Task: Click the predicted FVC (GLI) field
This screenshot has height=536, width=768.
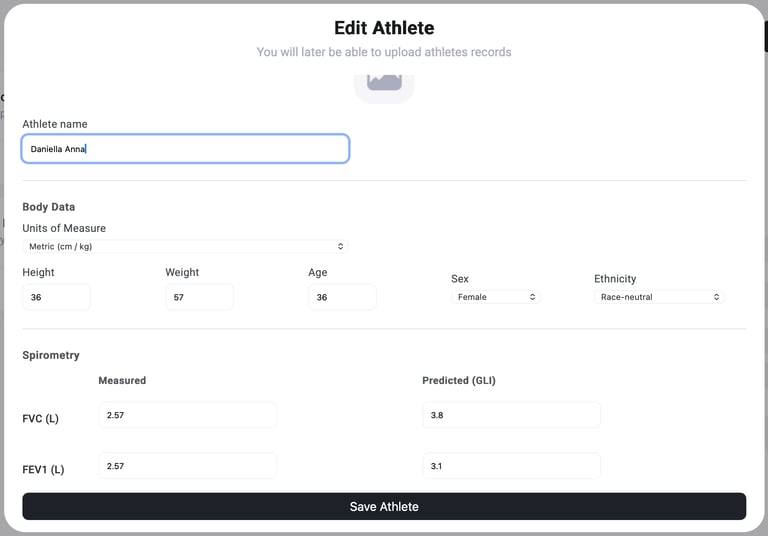Action: coord(511,415)
